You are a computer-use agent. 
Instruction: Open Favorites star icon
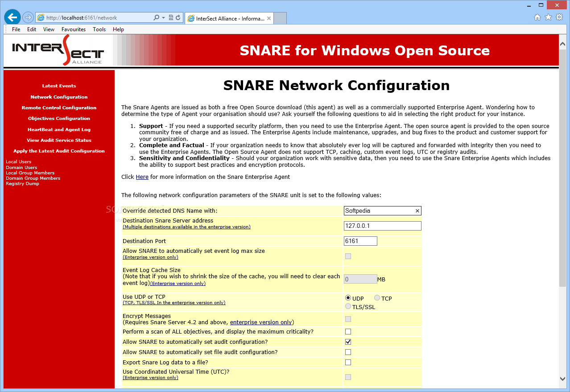tap(548, 17)
